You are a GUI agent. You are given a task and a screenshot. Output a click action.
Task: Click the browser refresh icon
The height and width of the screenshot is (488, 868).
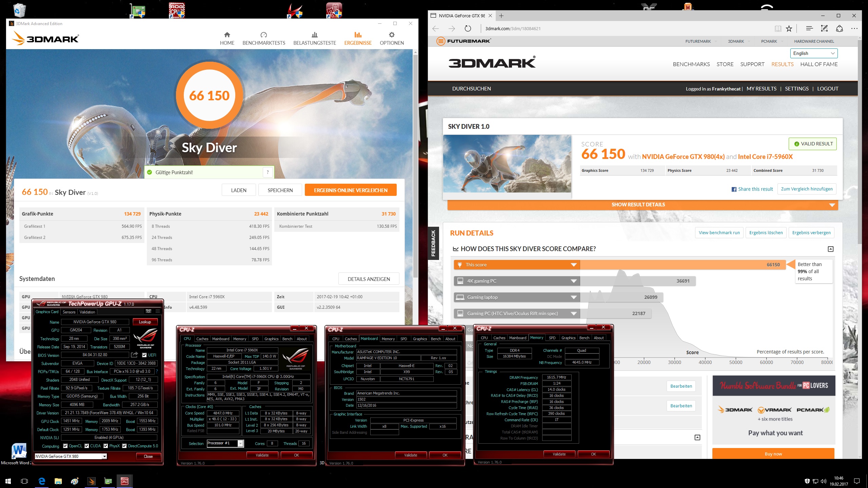[x=468, y=28]
